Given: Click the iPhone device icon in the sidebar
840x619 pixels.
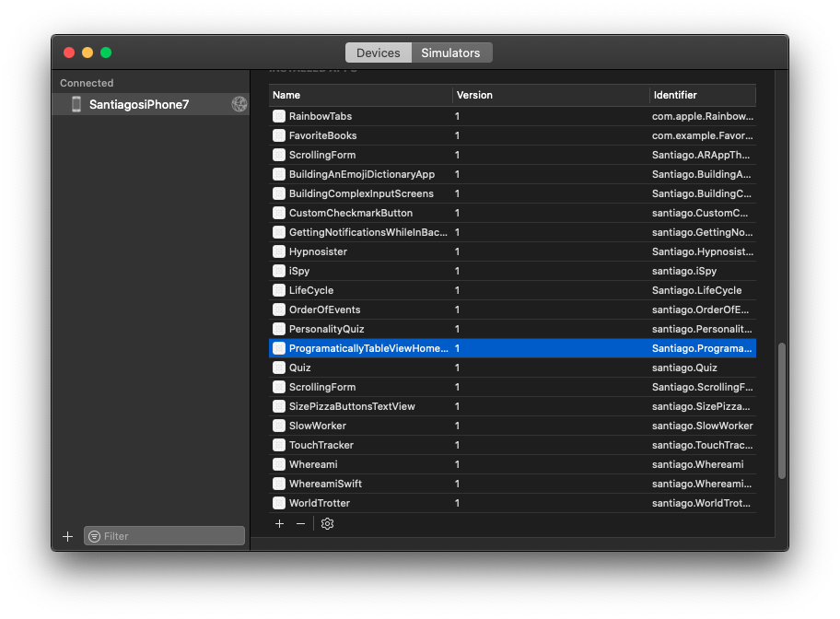Looking at the screenshot, I should (x=76, y=104).
